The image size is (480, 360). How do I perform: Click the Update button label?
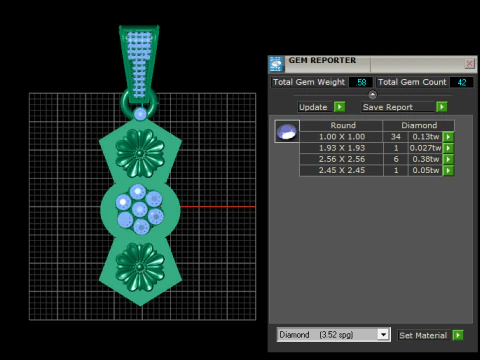pos(313,107)
